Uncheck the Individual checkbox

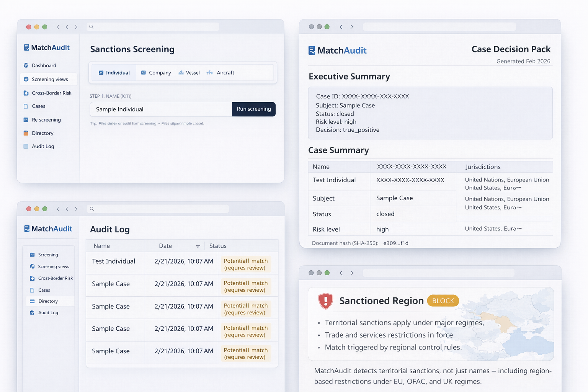click(x=101, y=72)
